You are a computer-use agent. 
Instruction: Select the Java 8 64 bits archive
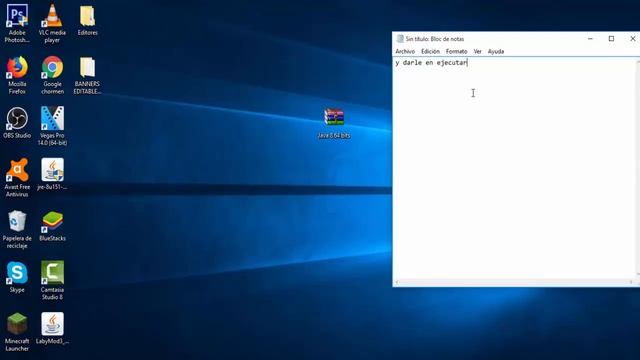point(334,118)
